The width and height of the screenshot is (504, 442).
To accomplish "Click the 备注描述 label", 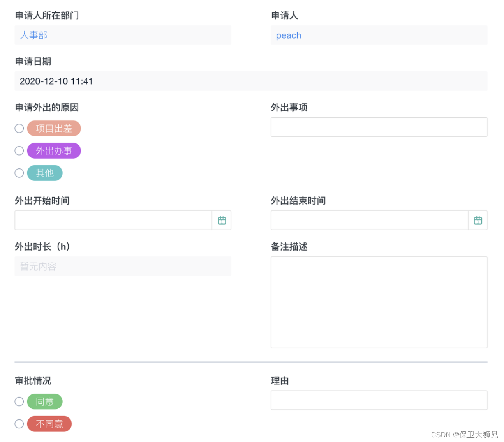I will tap(289, 247).
